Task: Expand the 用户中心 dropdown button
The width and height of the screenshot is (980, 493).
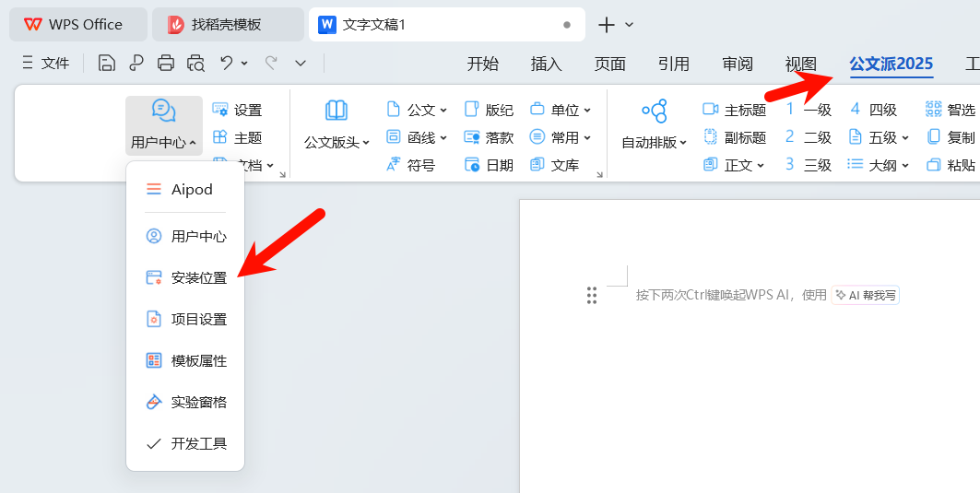Action: pyautogui.click(x=164, y=125)
